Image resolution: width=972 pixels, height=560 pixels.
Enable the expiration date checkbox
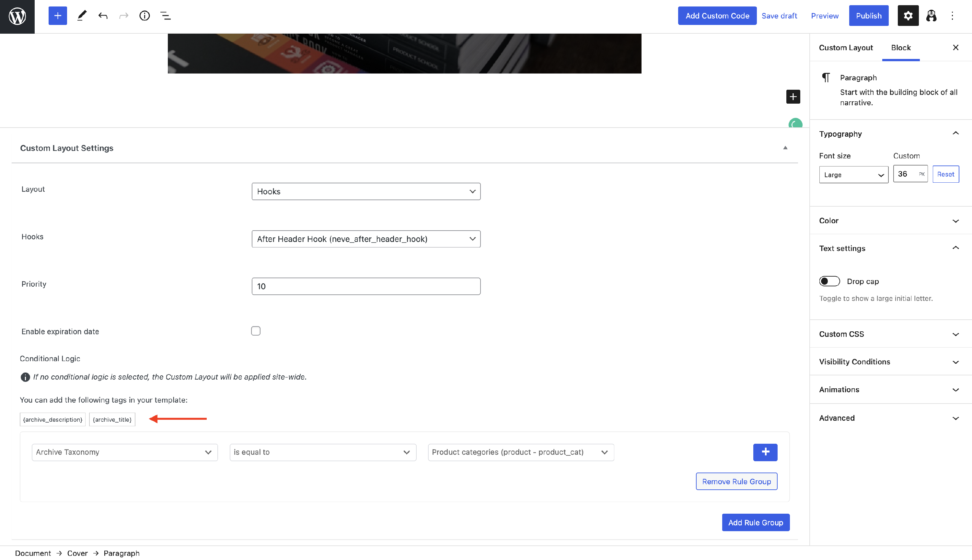pyautogui.click(x=255, y=330)
